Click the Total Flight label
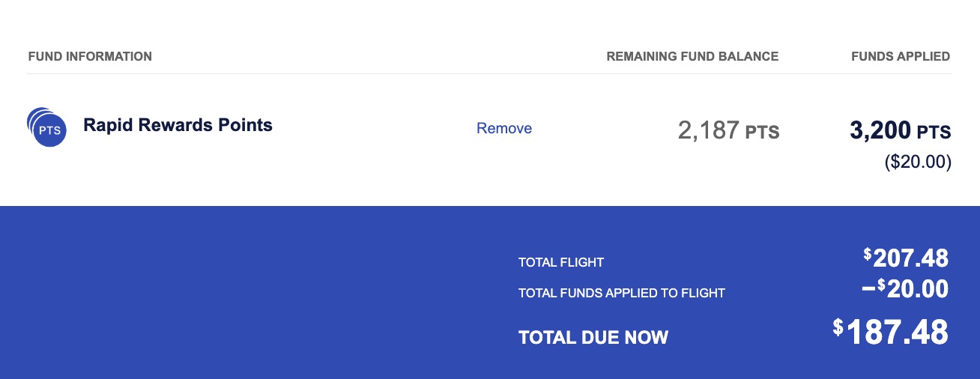980x379 pixels. (561, 262)
